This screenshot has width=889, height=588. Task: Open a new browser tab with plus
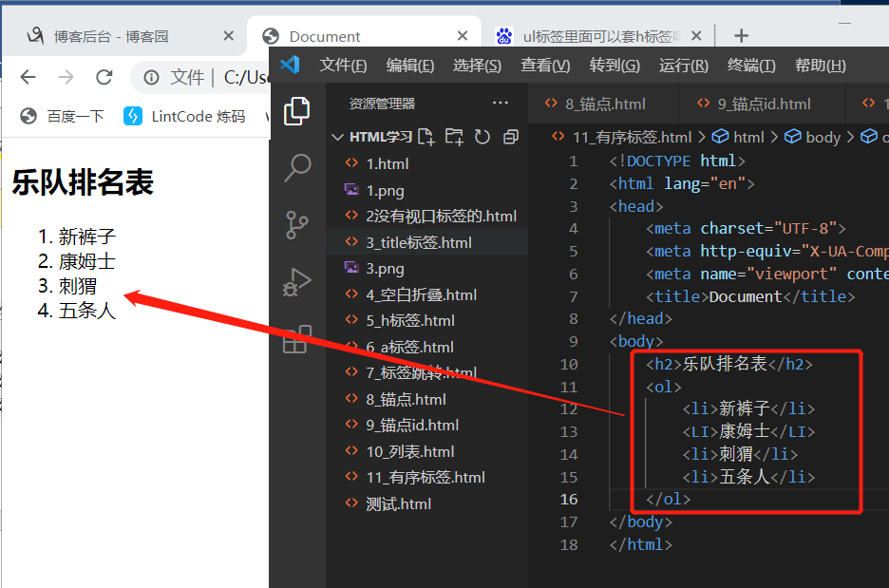click(x=741, y=36)
